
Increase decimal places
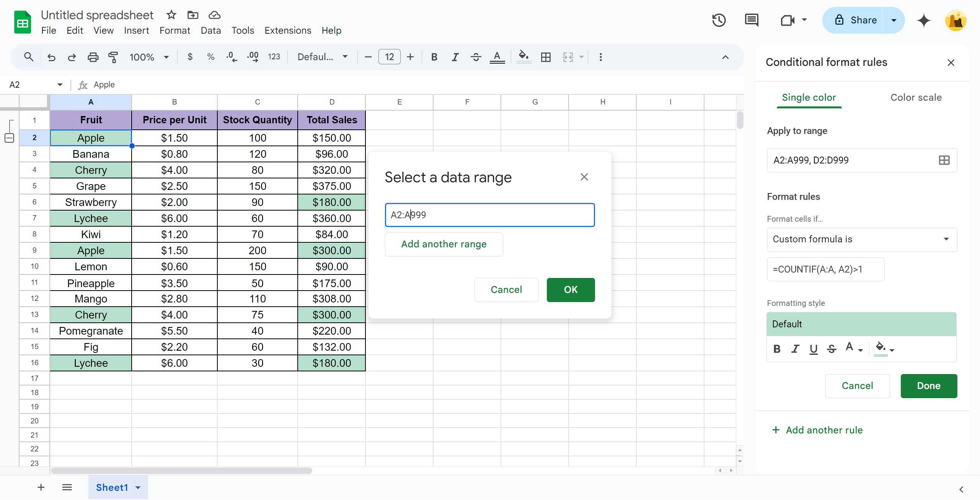(253, 57)
